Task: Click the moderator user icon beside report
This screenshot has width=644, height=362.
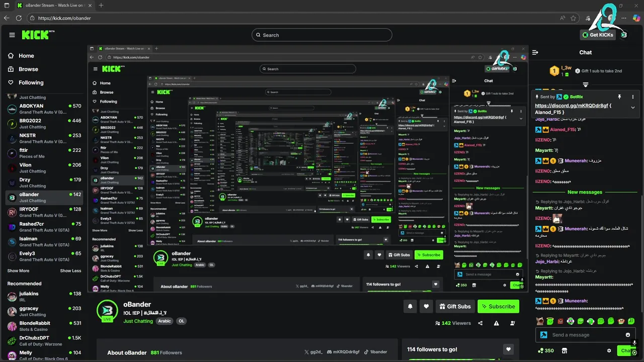Action: tap(513, 323)
